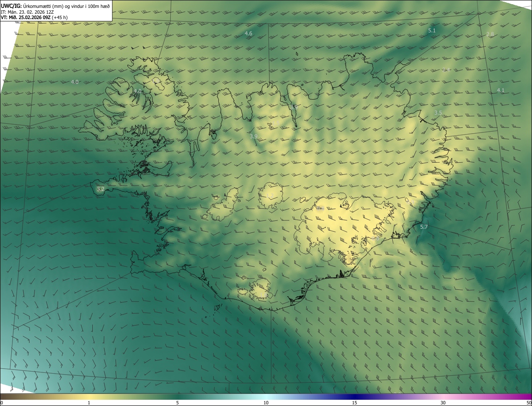Click the colorbar tick label 1
Image resolution: width=532 pixels, height=406 pixels.
click(89, 403)
